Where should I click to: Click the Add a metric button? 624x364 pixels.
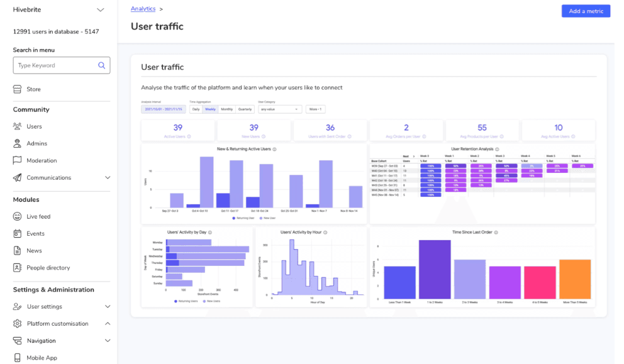(x=586, y=11)
